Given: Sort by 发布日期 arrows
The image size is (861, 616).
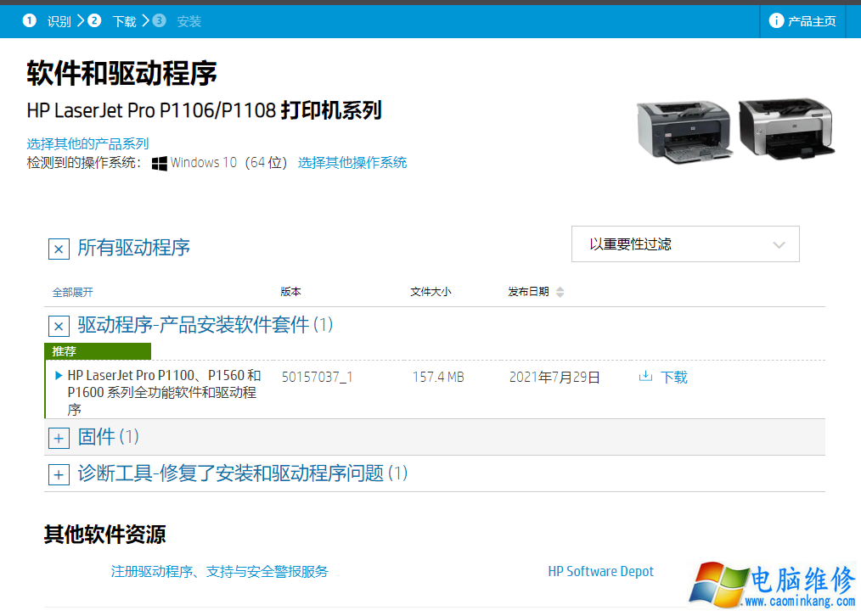Looking at the screenshot, I should pyautogui.click(x=560, y=292).
